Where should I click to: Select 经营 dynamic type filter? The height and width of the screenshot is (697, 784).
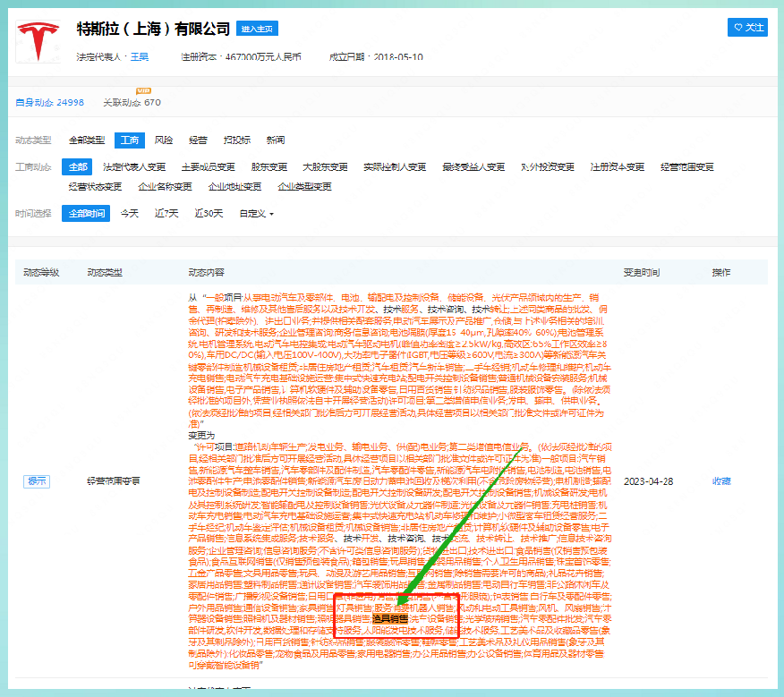[x=198, y=140]
